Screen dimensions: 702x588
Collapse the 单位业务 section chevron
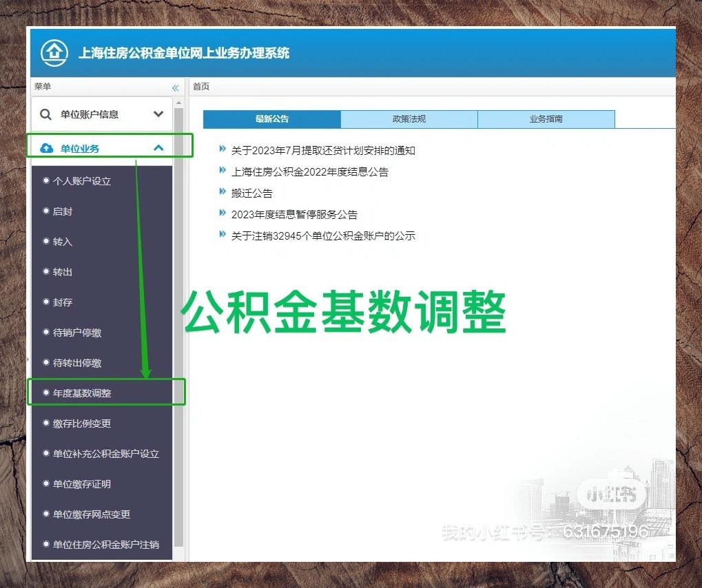point(158,148)
